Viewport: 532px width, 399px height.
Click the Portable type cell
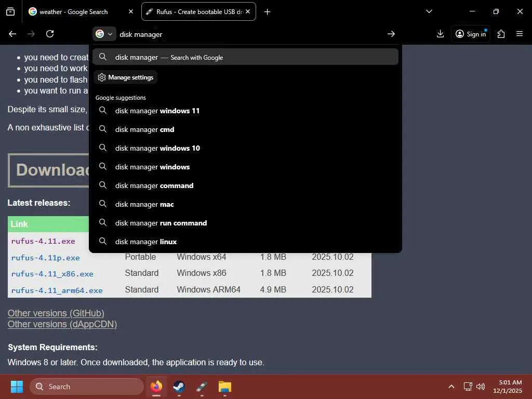[x=140, y=257]
